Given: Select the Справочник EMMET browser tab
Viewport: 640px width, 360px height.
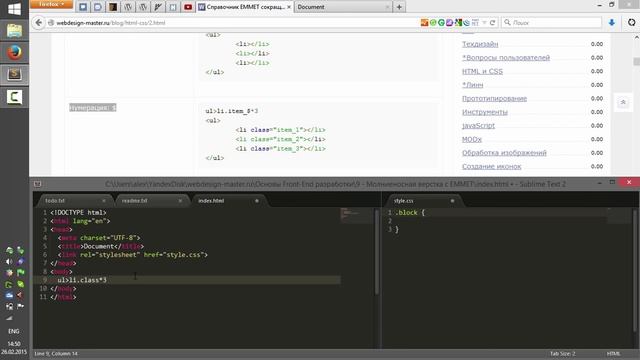Looking at the screenshot, I should pos(244,7).
